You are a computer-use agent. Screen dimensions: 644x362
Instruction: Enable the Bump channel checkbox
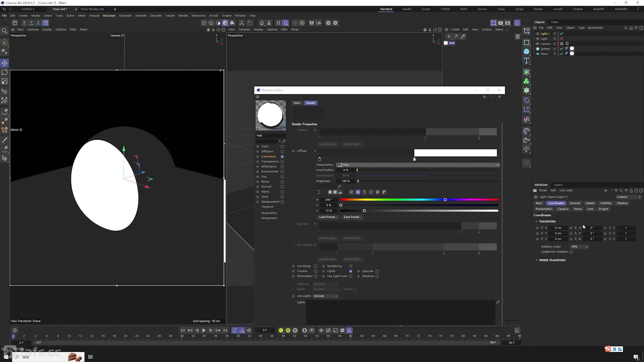[282, 182]
